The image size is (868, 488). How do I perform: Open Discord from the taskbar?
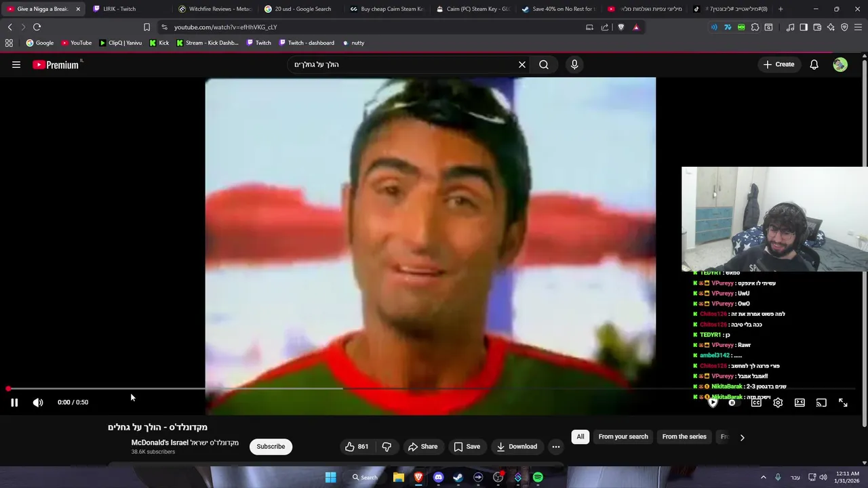pyautogui.click(x=438, y=477)
